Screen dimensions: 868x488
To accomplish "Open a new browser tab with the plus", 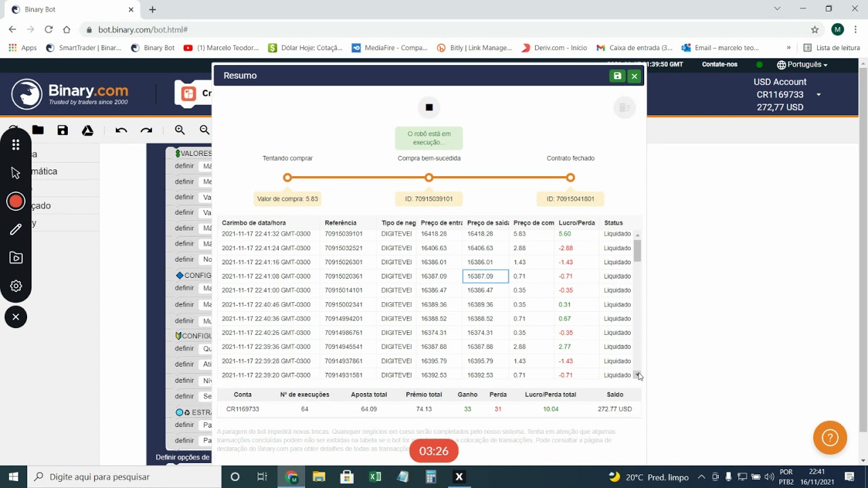I will (153, 9).
